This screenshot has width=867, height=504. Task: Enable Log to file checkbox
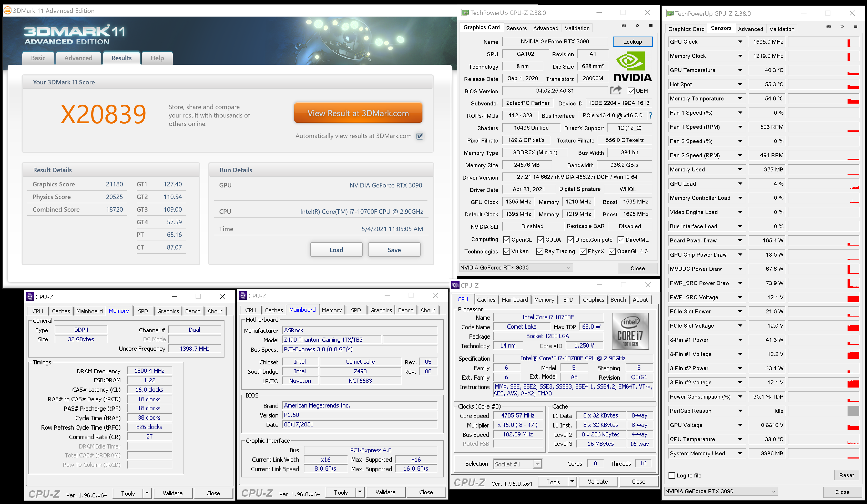coord(672,475)
